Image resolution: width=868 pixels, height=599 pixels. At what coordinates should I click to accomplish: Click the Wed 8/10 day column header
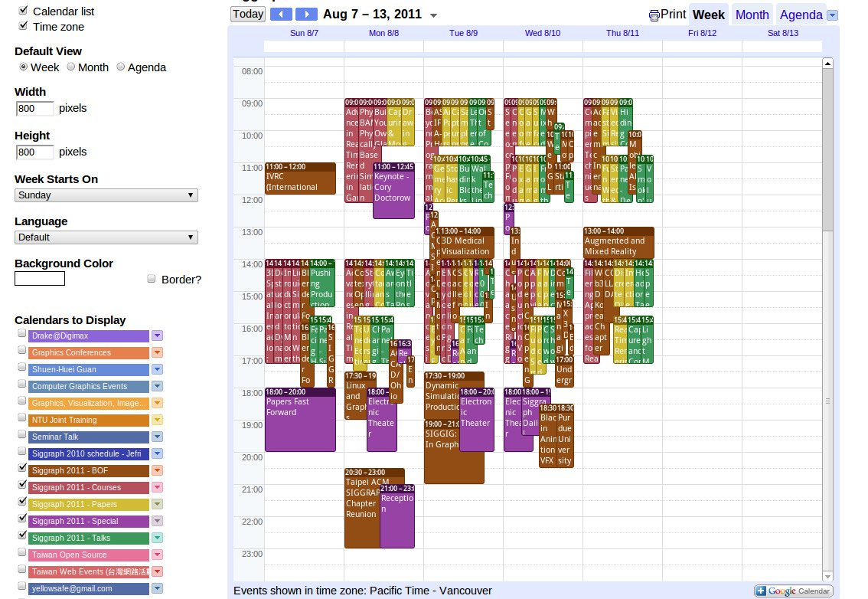543,33
